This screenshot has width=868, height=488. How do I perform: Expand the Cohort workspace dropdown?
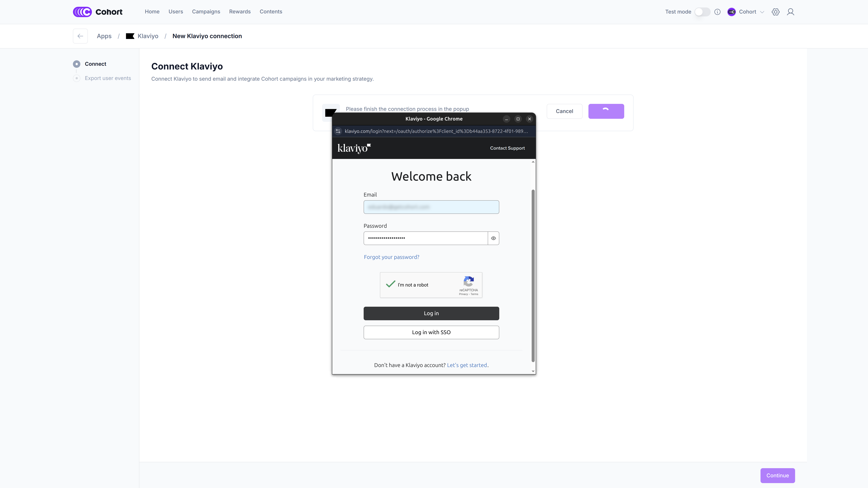(x=762, y=12)
